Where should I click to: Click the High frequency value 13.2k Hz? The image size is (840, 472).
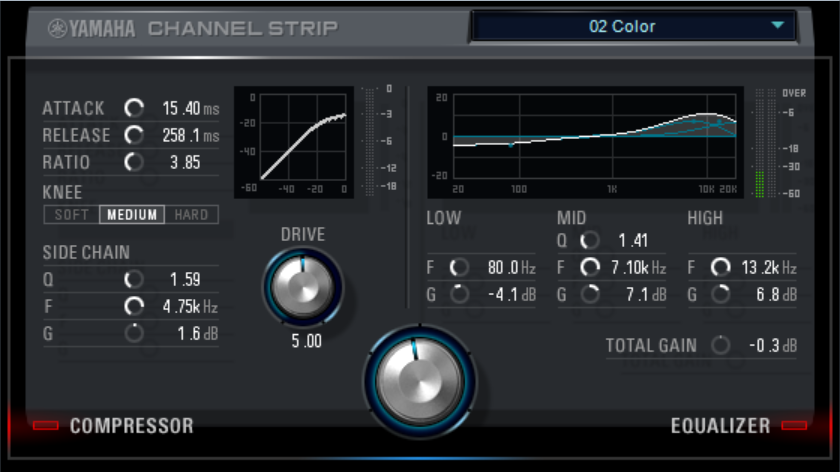769,267
